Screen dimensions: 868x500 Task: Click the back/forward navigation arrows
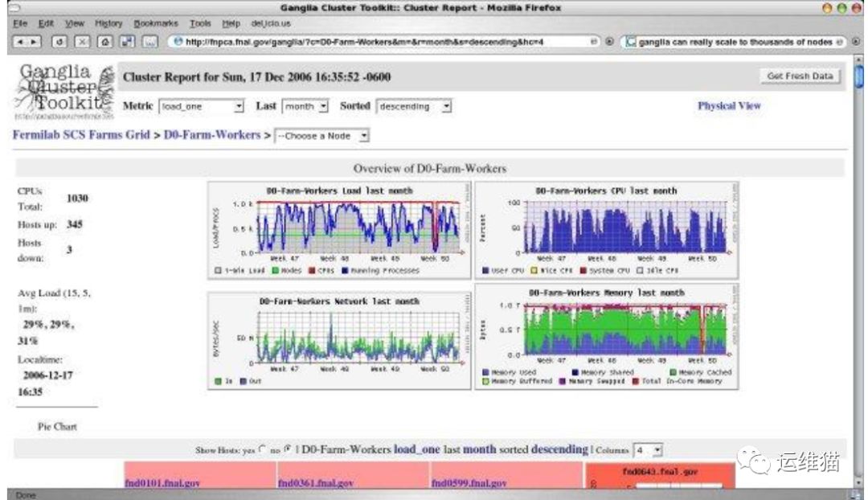[28, 41]
